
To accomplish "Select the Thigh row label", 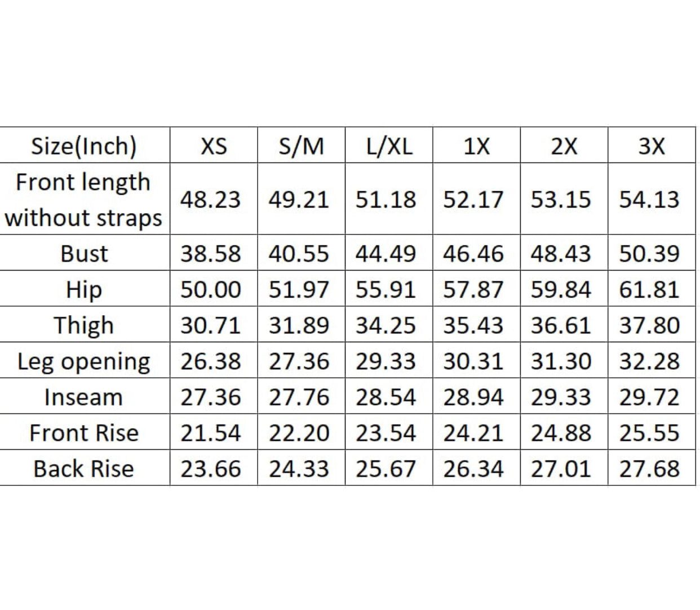I will 84,325.
